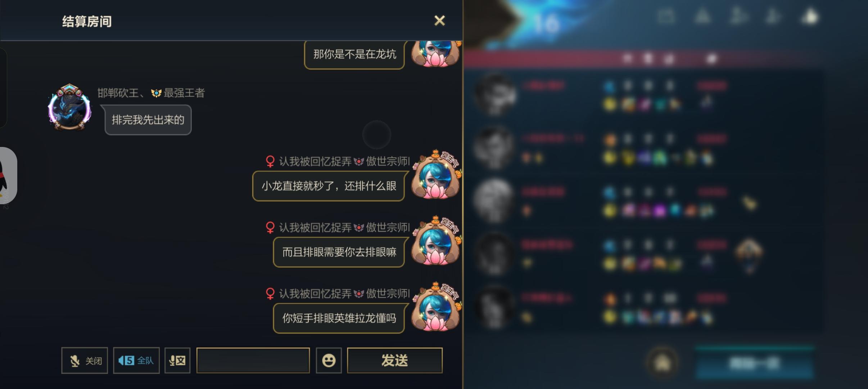868x389 pixels.
Task: Select the message bubble 那你是不是在龙坑
Action: point(354,54)
